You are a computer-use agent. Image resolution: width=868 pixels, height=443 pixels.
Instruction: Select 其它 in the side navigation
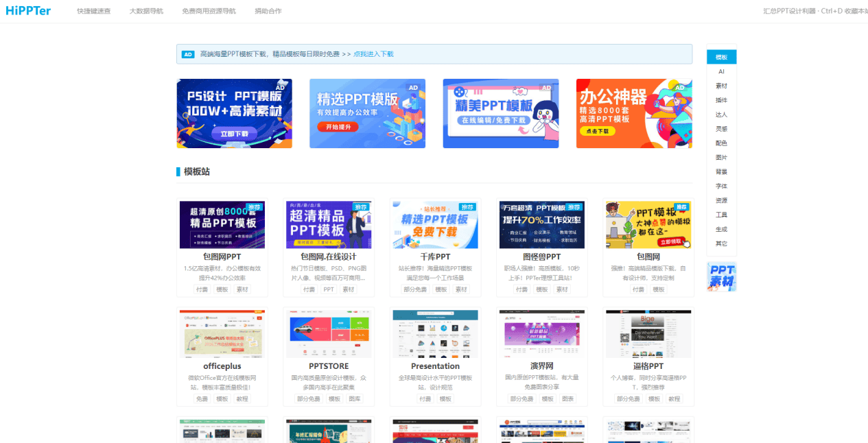721,243
